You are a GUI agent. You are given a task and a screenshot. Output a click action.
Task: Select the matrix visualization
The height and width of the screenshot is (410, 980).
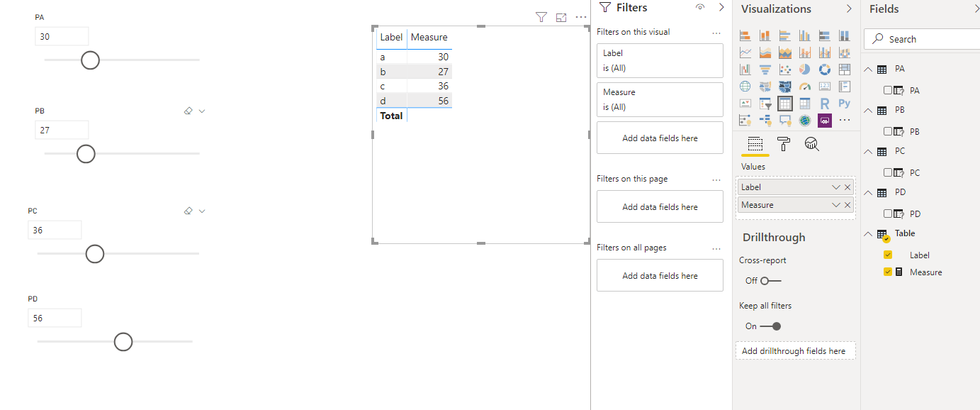804,104
